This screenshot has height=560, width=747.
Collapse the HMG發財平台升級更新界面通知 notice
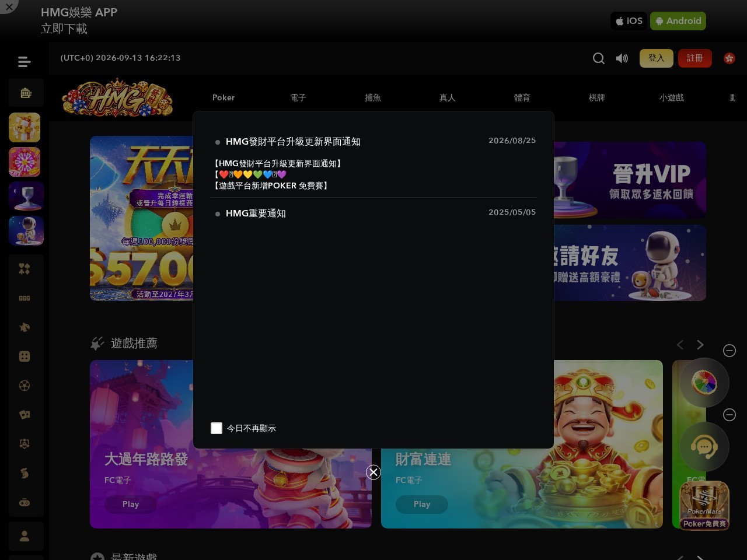373,142
